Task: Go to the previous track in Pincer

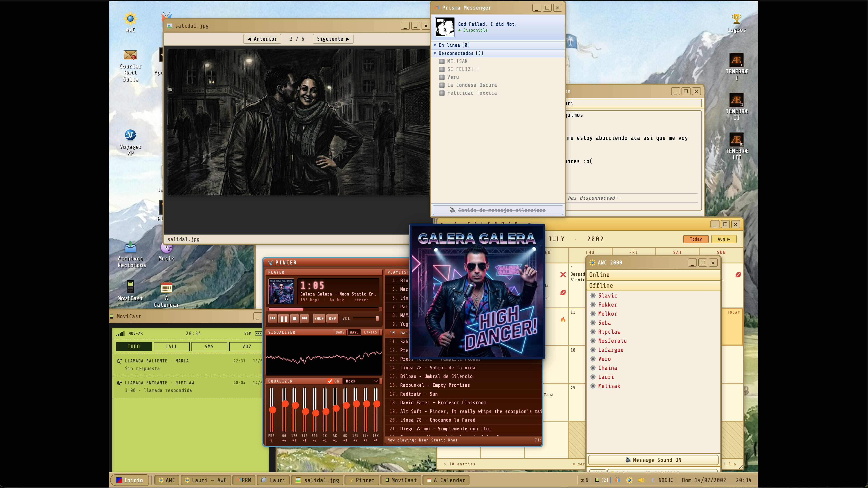Action: (x=273, y=318)
